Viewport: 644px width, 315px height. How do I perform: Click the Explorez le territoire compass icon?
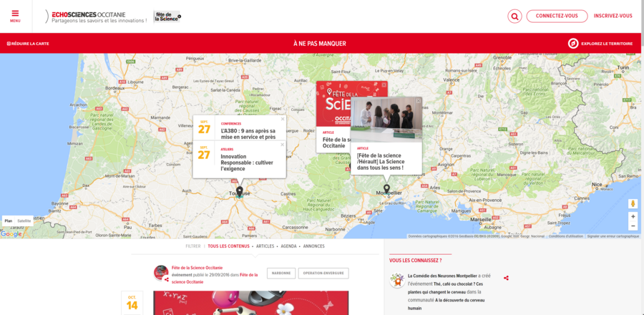coord(572,44)
